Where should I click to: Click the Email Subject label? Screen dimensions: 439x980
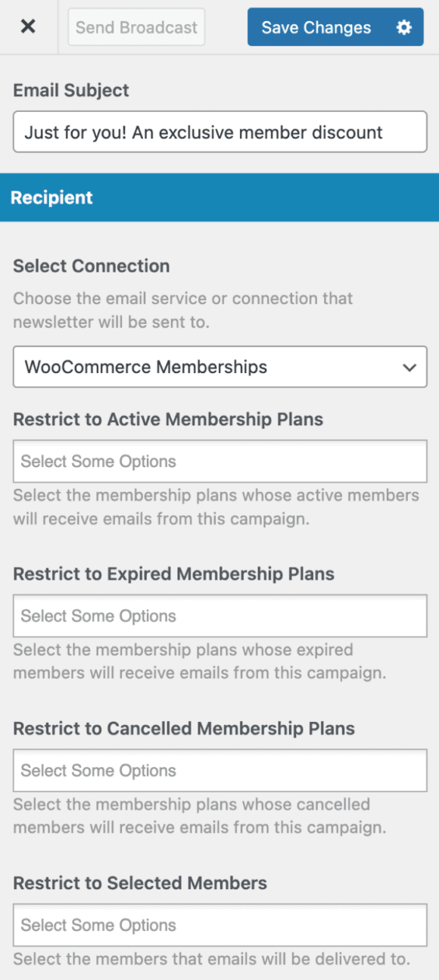pos(70,89)
